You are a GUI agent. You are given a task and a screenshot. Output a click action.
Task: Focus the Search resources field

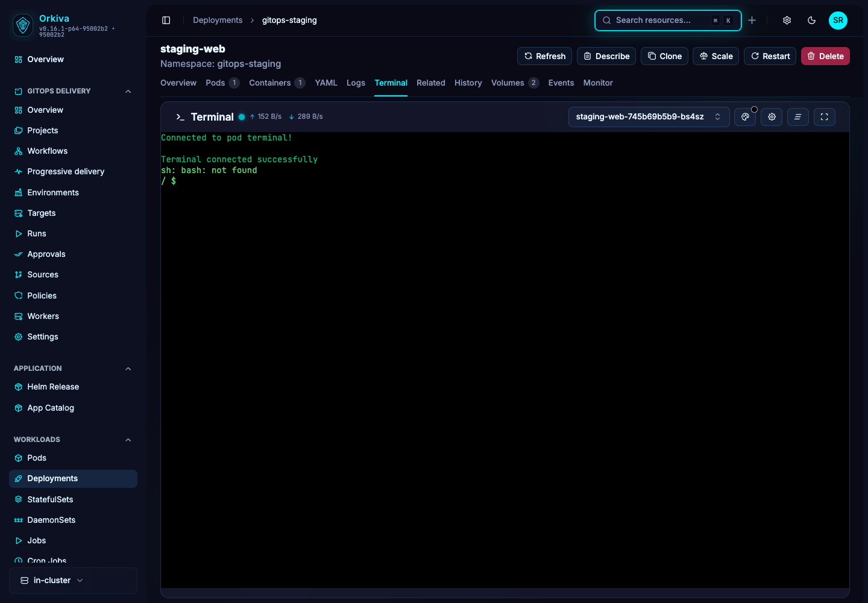click(x=668, y=20)
